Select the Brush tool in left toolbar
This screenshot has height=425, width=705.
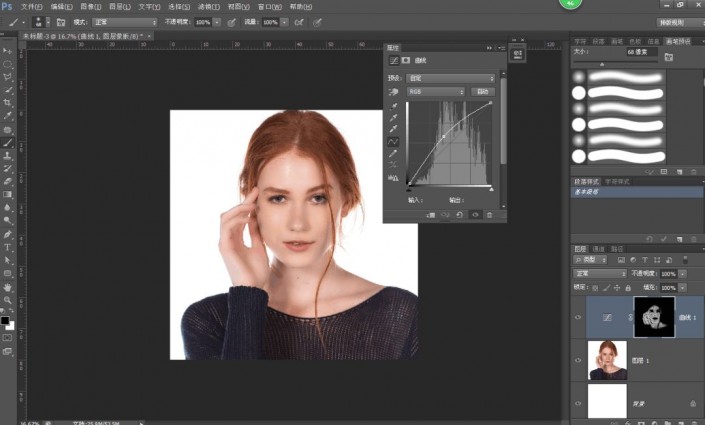pyautogui.click(x=8, y=142)
